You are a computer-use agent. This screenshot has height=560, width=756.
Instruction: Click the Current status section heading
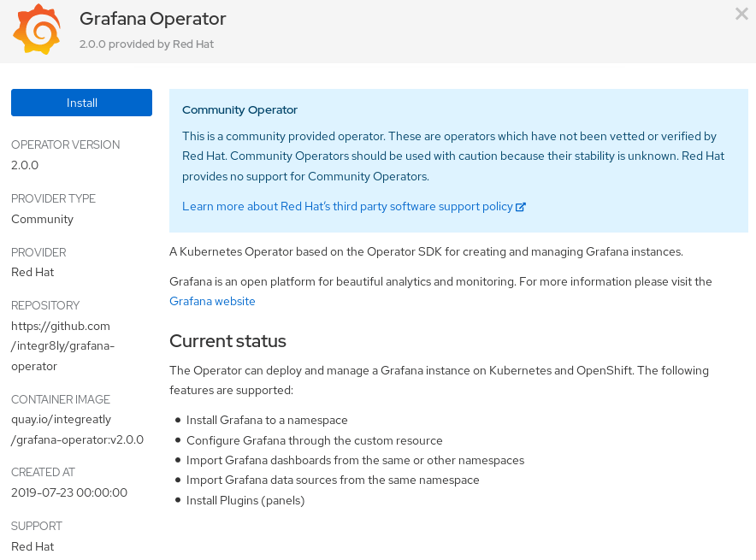(x=227, y=341)
